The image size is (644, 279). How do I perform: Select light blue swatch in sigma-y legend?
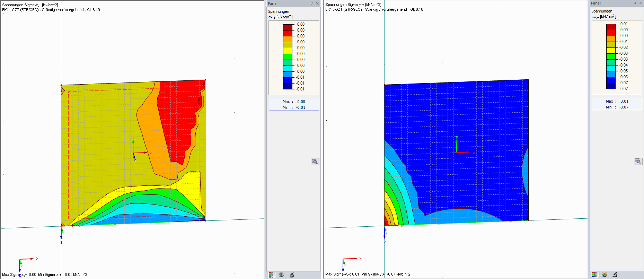[611, 74]
